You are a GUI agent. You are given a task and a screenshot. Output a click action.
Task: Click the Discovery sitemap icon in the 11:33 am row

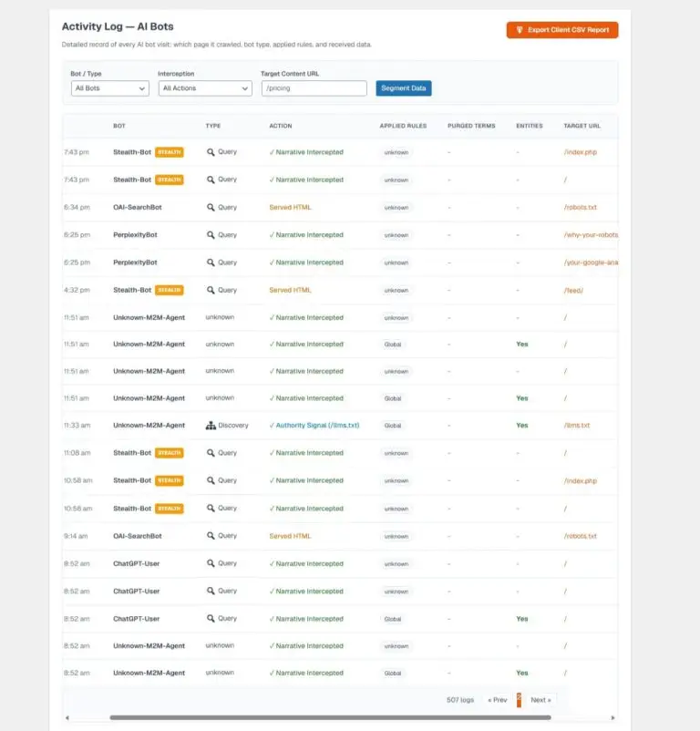coord(211,425)
